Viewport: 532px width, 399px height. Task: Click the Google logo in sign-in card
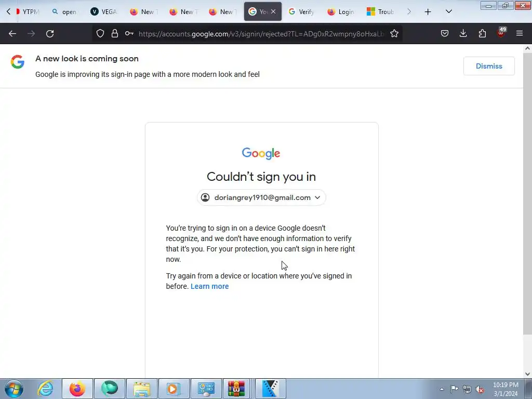[x=261, y=153]
